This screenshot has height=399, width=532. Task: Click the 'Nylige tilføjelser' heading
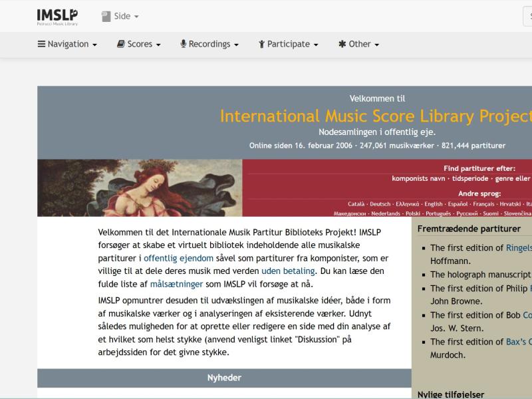451,394
